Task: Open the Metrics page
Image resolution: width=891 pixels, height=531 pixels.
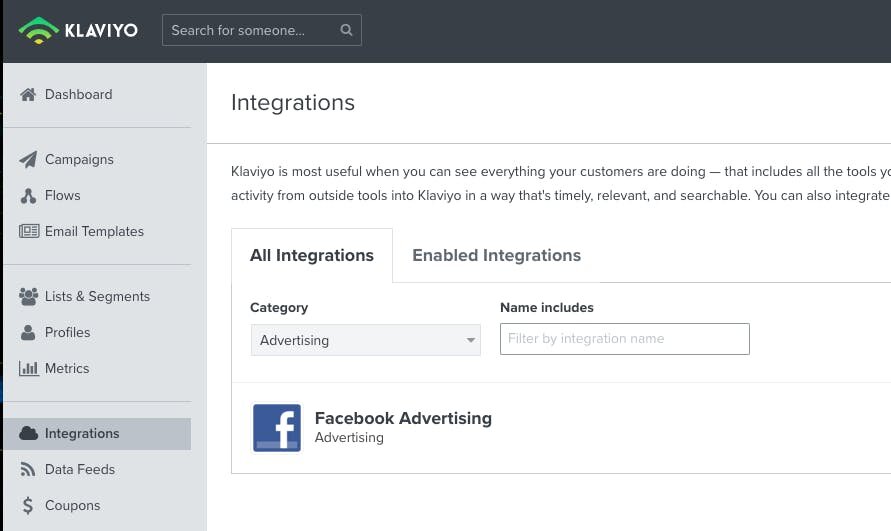Action: [66, 368]
